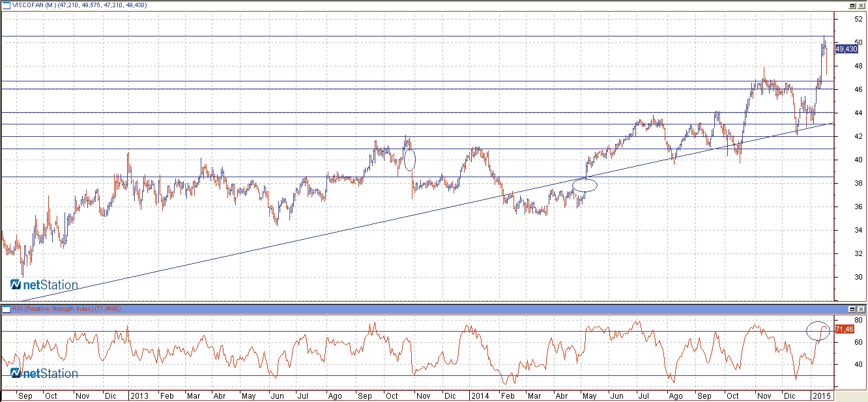Click the RSI panel title icon
Viewport: 868px width, 402px height.
coord(6,308)
